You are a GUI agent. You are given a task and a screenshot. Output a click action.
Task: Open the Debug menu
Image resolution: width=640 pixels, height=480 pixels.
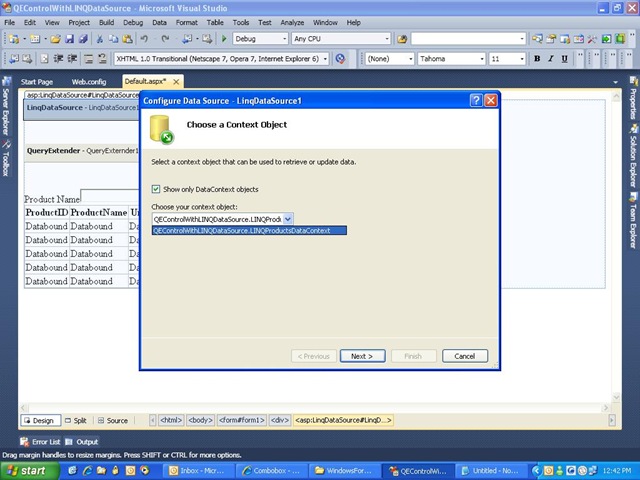click(x=133, y=22)
